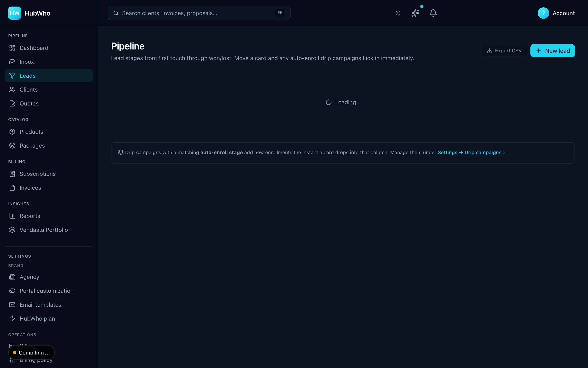Click the Leads funnel icon
This screenshot has width=588, height=368.
tap(12, 76)
